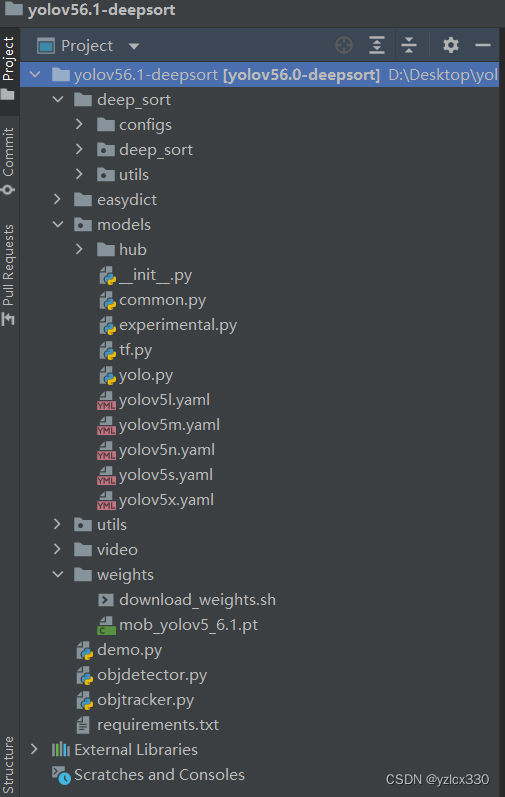Click the Scratches and Consoles clock icon
Viewport: 505px width, 797px height.
point(61,775)
